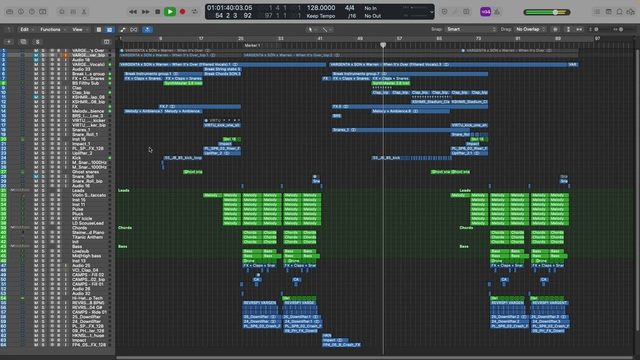
Task: Open the Keep Tempo popup
Action: (321, 16)
